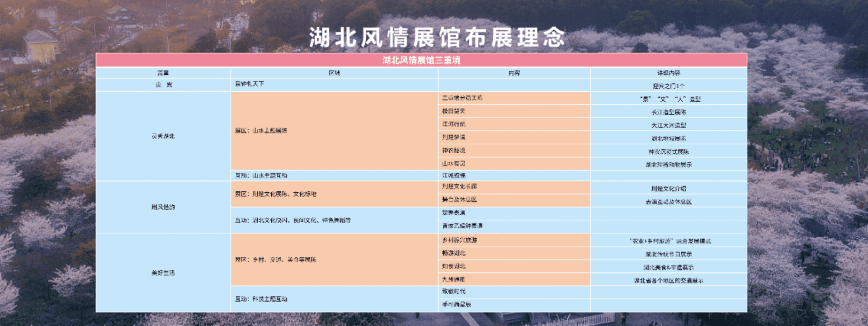Screen dimensions: 868x326
Task: Click the 美好生活 row label
Action: click(x=163, y=273)
